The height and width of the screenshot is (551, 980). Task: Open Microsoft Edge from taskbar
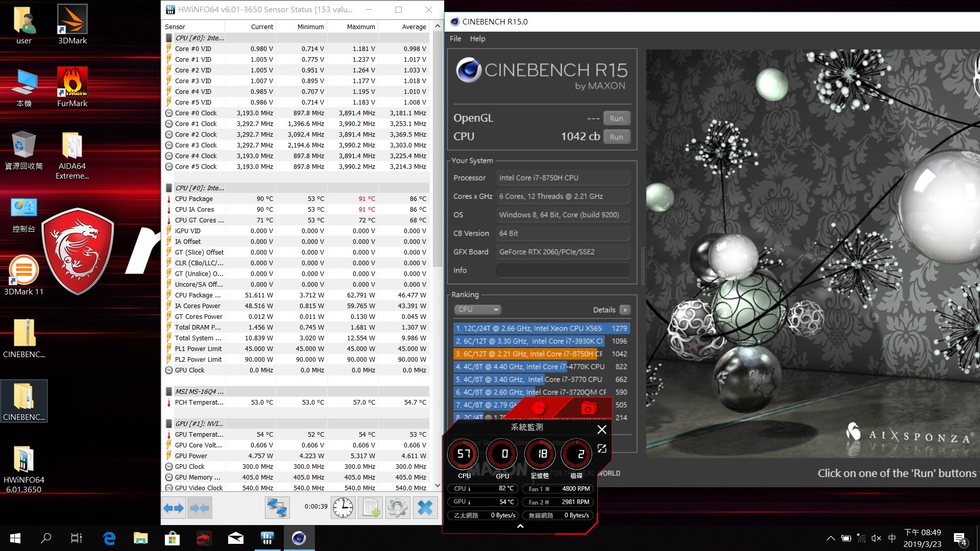[x=109, y=538]
